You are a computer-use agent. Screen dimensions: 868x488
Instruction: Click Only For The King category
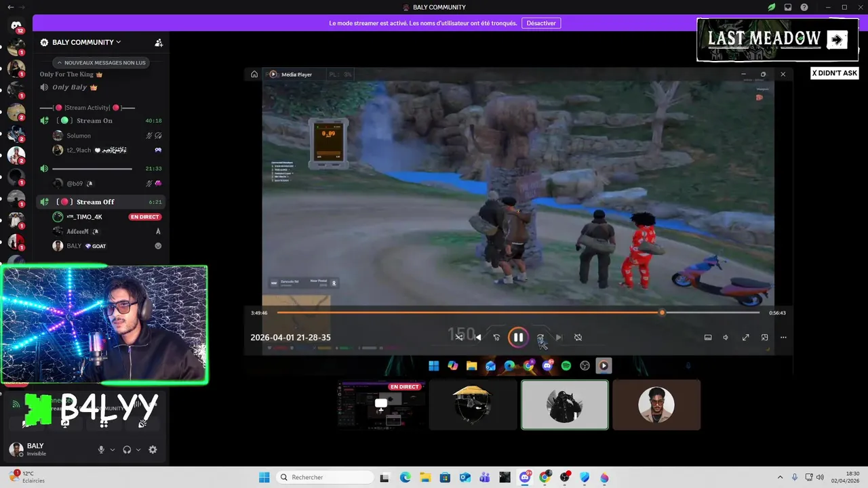(x=71, y=75)
